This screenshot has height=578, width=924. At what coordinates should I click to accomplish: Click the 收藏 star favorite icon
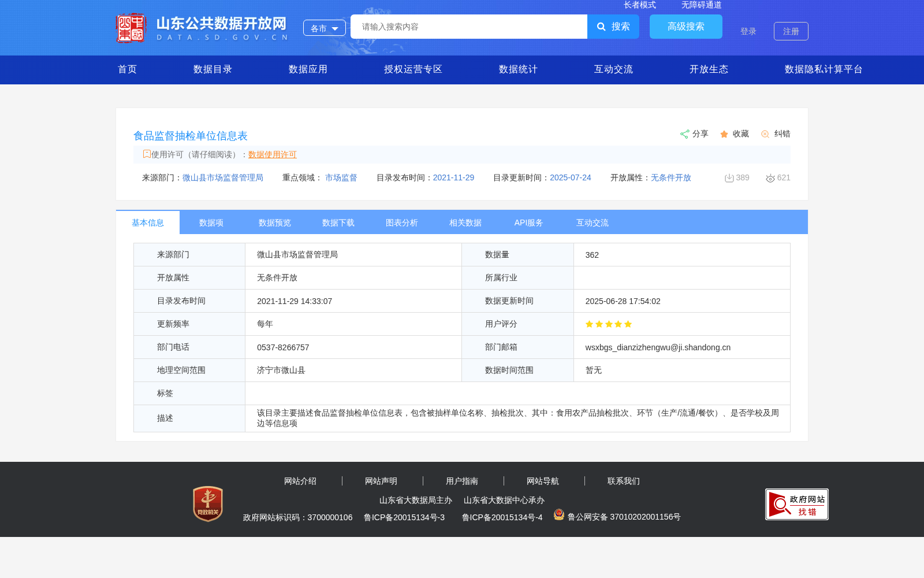[724, 134]
